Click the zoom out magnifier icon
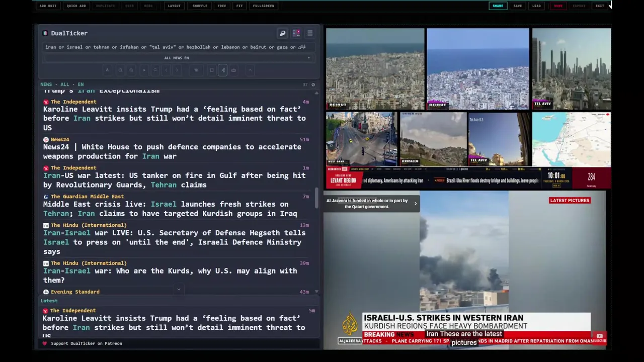This screenshot has height=362, width=644. pyautogui.click(x=120, y=70)
